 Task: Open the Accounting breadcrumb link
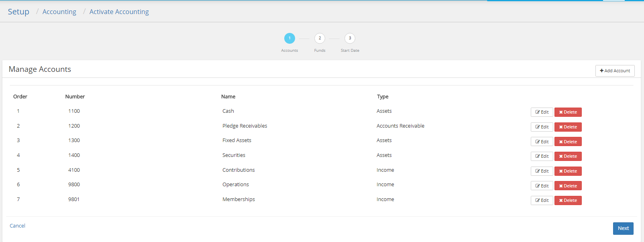[59, 12]
